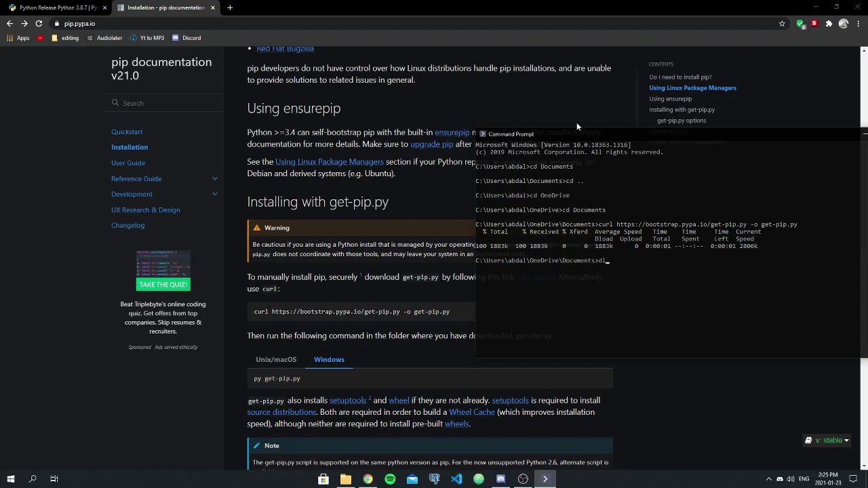This screenshot has height=488, width=868.
Task: Bookmark this page with the star icon
Action: 782,24
